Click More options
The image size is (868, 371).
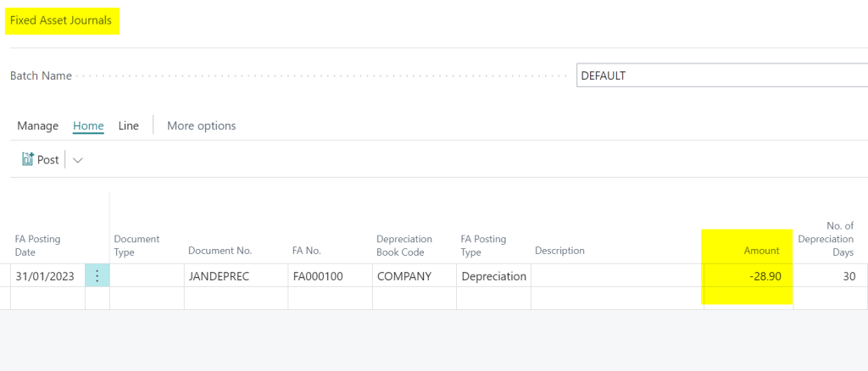[201, 125]
